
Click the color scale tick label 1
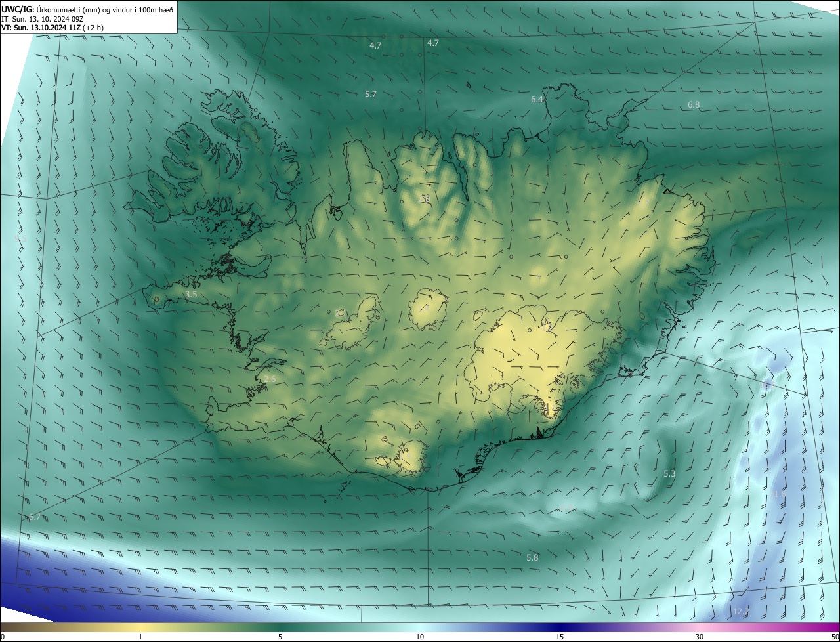(x=140, y=637)
